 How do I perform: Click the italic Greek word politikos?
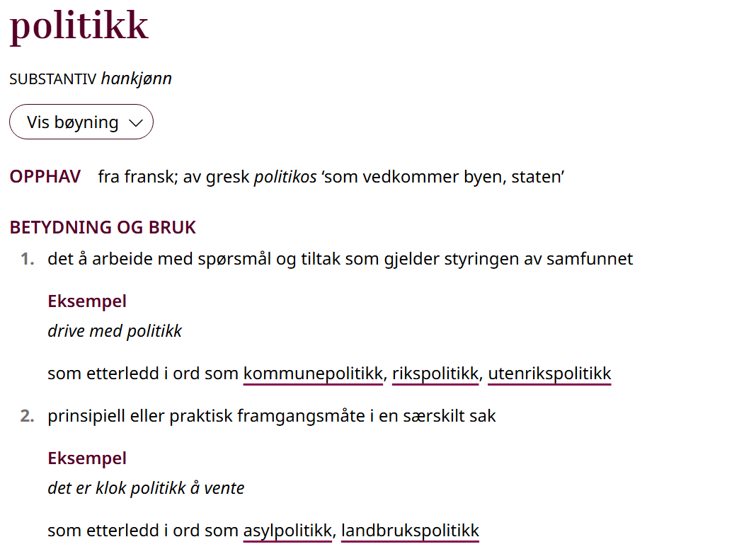point(285,177)
